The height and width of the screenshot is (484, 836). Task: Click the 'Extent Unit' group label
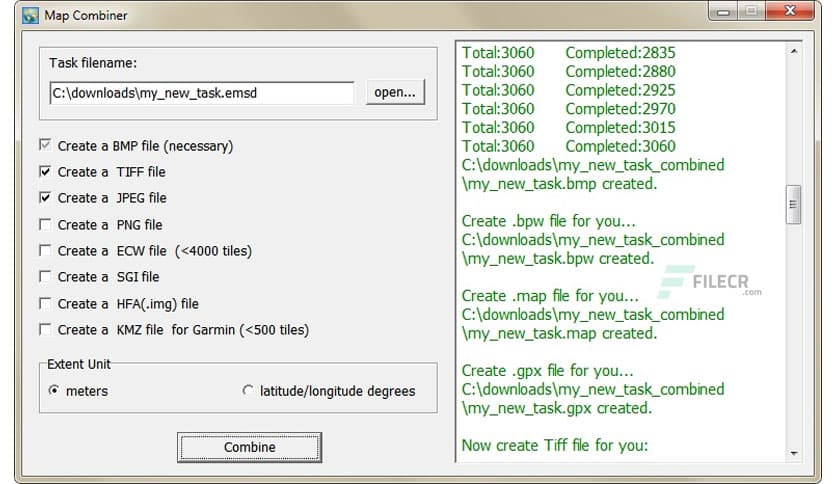(x=79, y=364)
